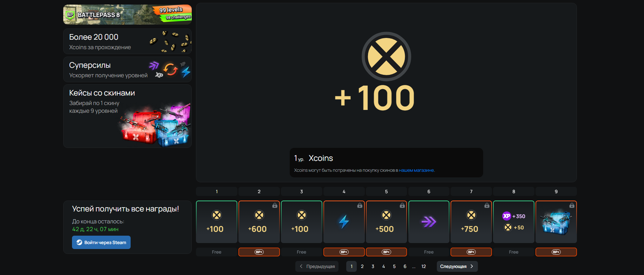
Task: Select the Суперсилы info card
Action: coord(127,69)
